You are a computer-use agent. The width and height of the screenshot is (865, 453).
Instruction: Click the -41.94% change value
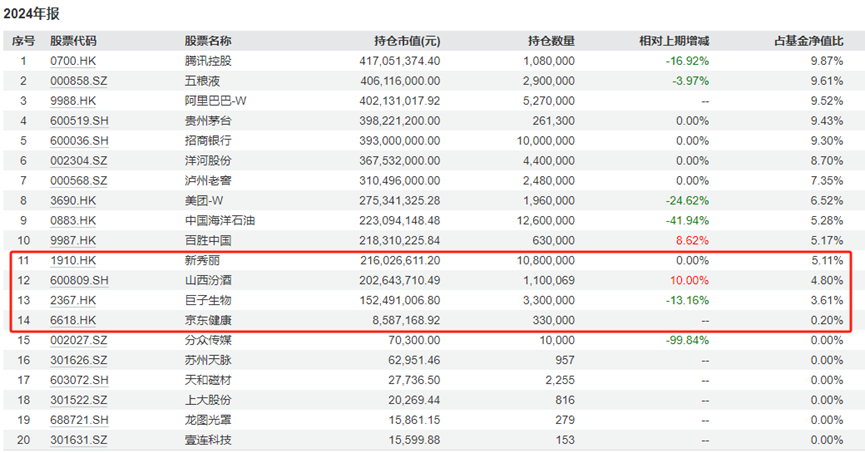pyautogui.click(x=687, y=221)
